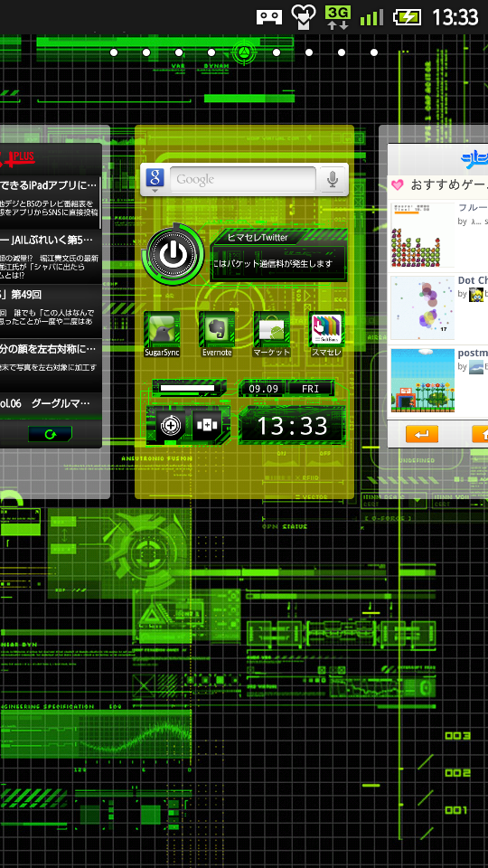
Task: Select the first home screen page dot
Action: click(114, 52)
